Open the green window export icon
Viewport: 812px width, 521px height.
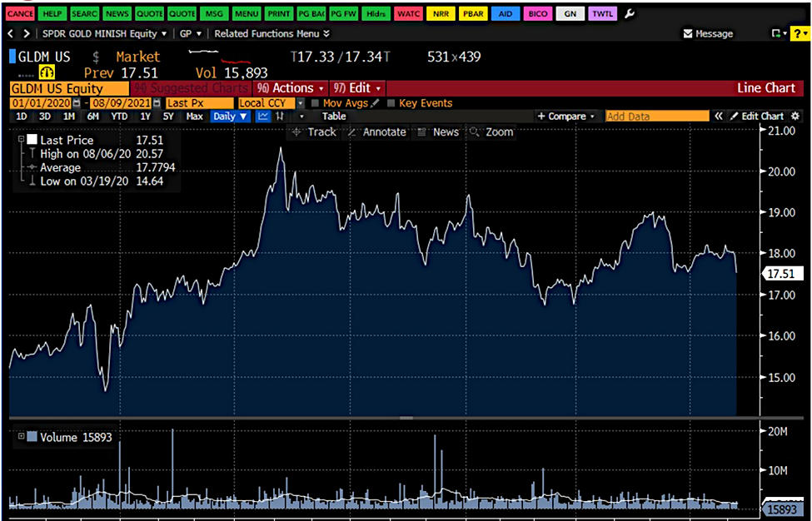776,33
